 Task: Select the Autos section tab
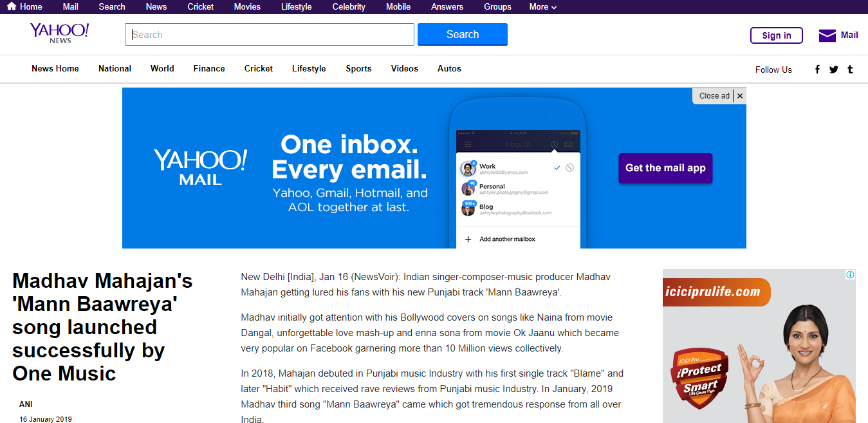click(449, 69)
